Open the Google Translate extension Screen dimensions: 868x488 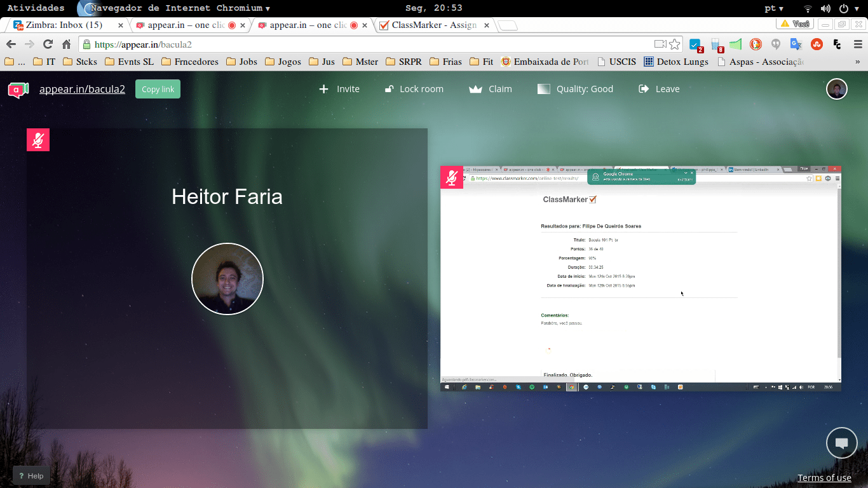tap(796, 45)
